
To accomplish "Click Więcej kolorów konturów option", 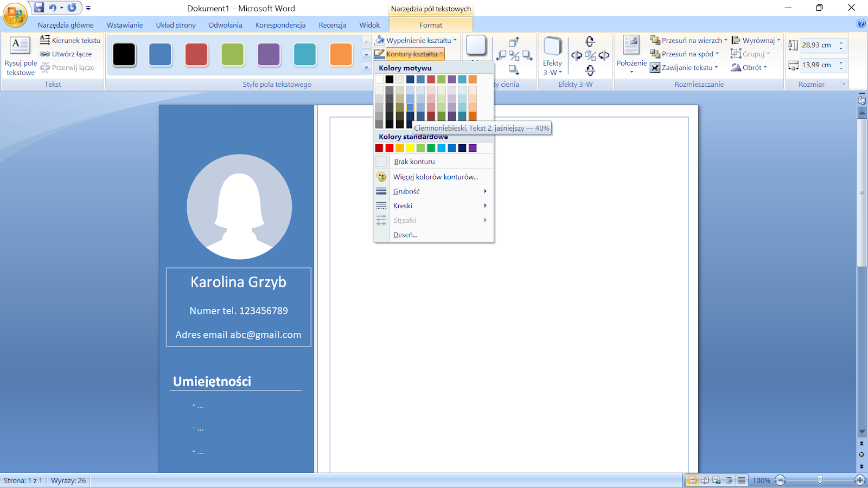I will coord(435,177).
